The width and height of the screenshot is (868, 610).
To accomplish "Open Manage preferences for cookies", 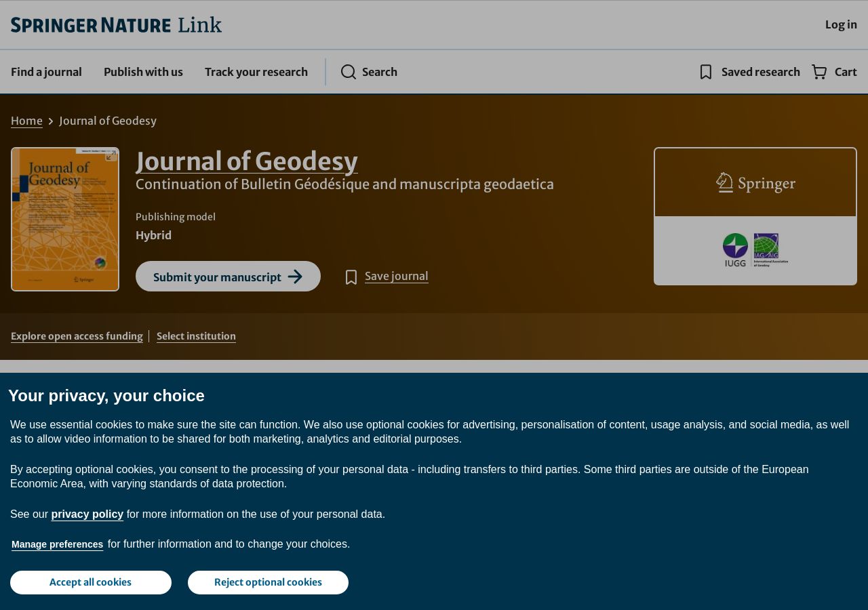I will pyautogui.click(x=58, y=544).
